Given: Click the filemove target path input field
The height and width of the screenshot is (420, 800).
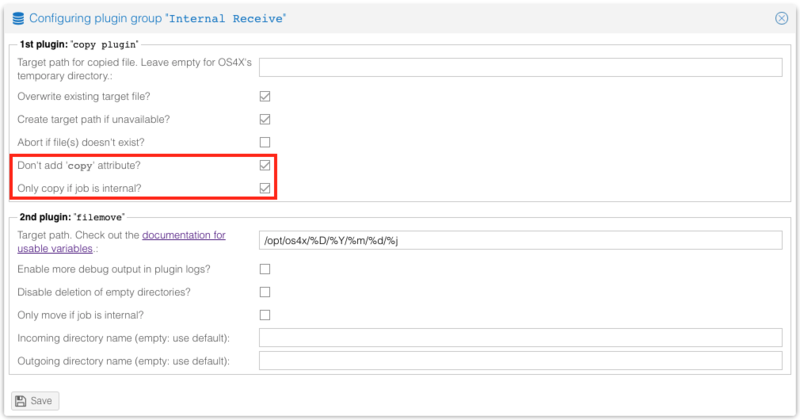Looking at the screenshot, I should (520, 240).
